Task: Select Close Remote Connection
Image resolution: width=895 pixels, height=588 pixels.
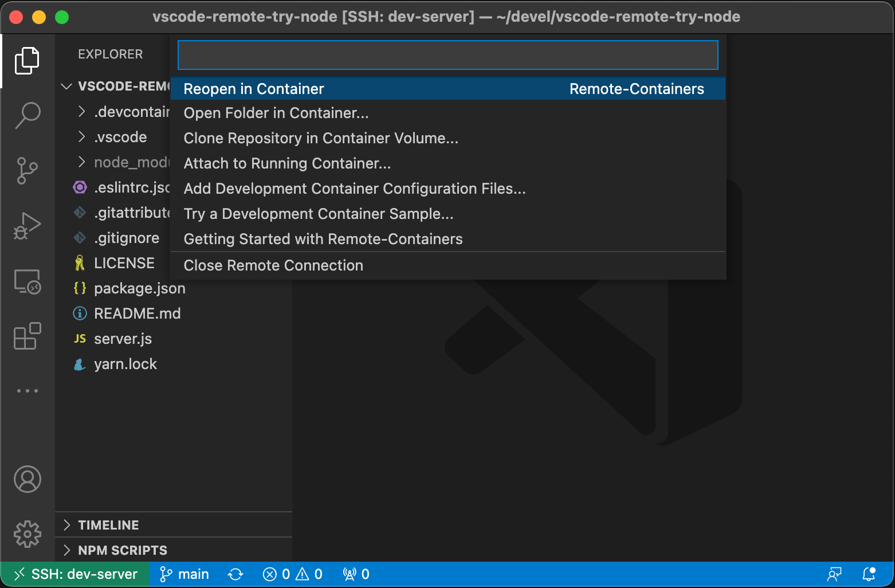Action: pos(273,265)
